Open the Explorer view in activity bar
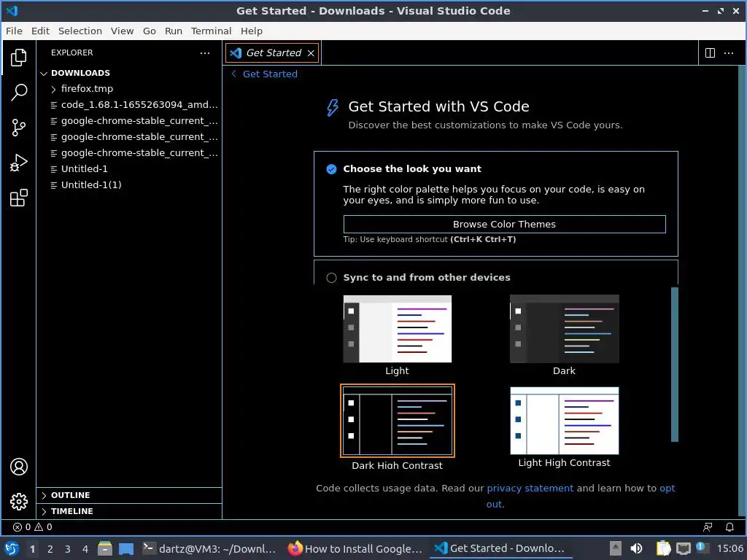Screen dimensions: 747x560 pyautogui.click(x=18, y=58)
